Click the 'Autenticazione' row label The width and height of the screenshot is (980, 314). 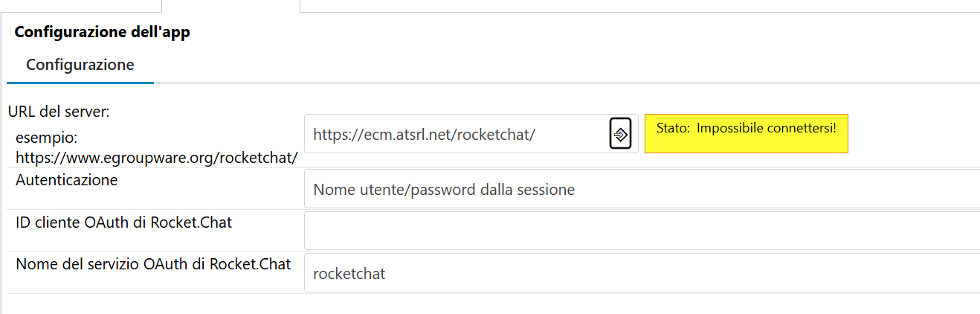tap(66, 179)
